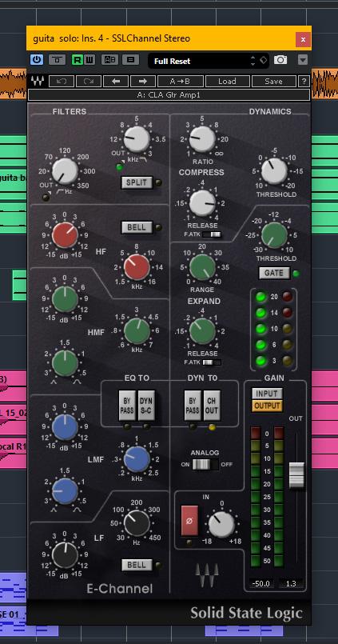Image resolution: width=338 pixels, height=644 pixels.
Task: Click the low-pass filter kHz knob
Action: tap(137, 139)
